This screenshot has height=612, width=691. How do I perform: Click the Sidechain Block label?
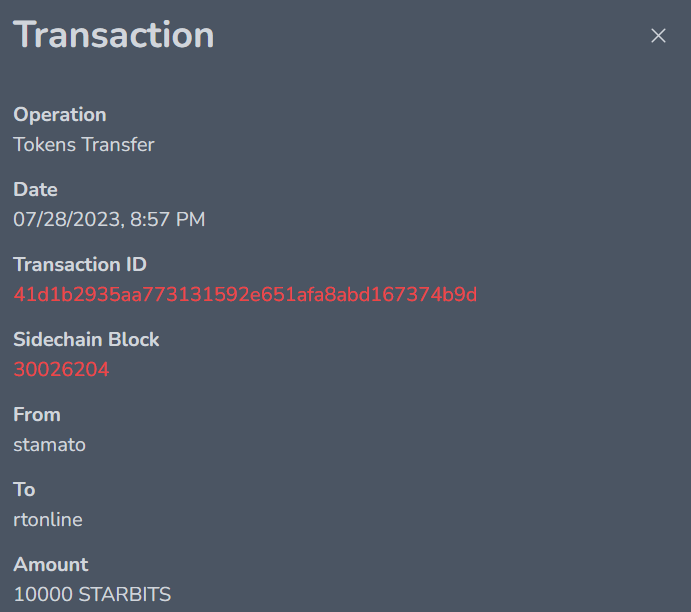click(x=86, y=339)
